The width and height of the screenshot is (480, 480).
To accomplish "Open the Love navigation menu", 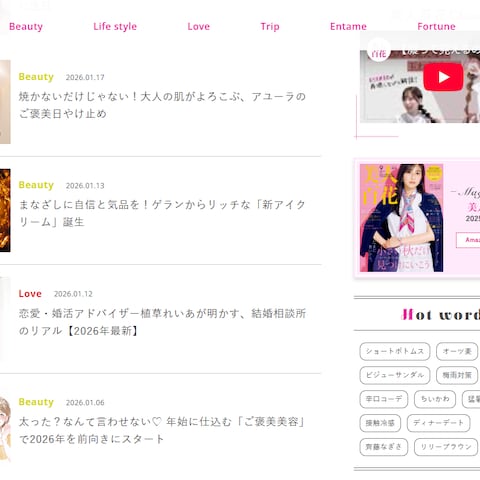I will point(199,26).
